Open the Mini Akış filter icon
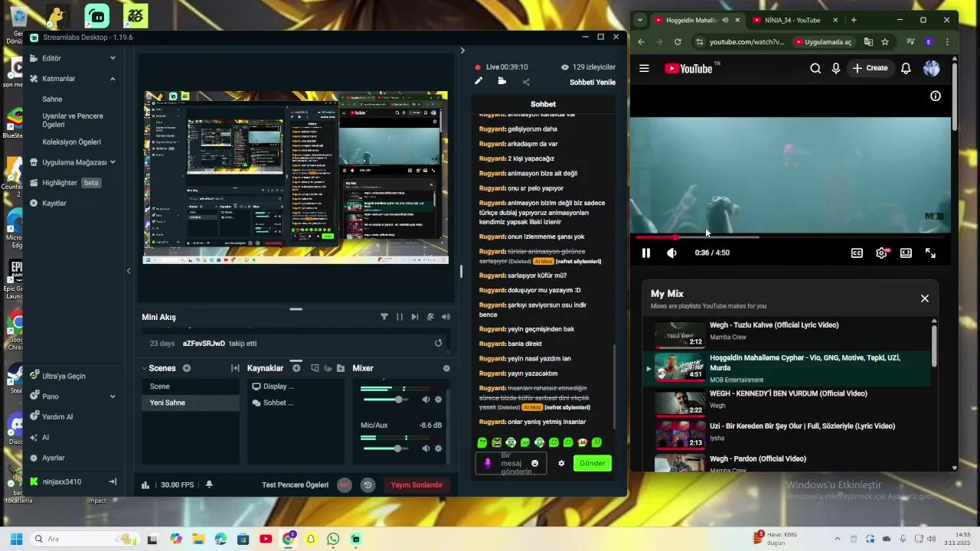The height and width of the screenshot is (551, 980). [x=384, y=317]
